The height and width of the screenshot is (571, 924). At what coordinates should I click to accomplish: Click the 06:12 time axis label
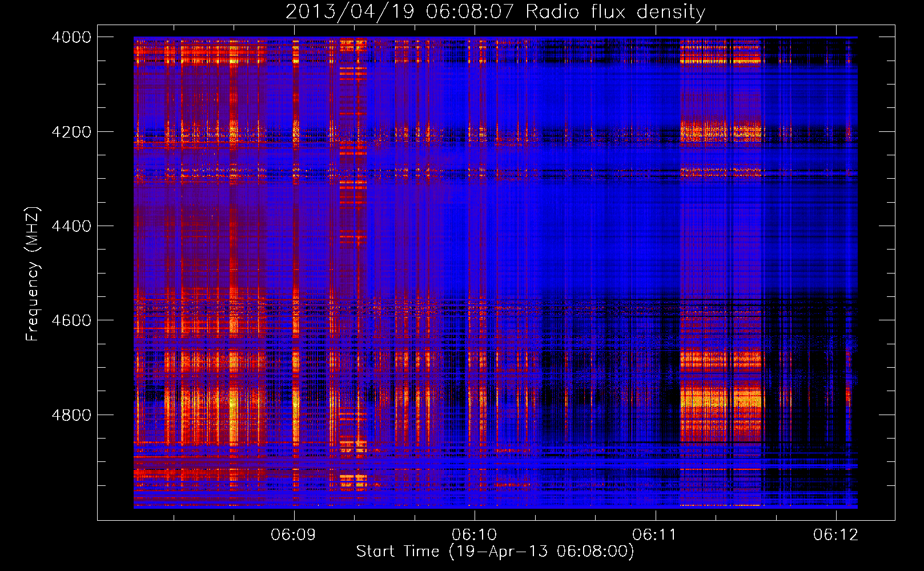835,534
